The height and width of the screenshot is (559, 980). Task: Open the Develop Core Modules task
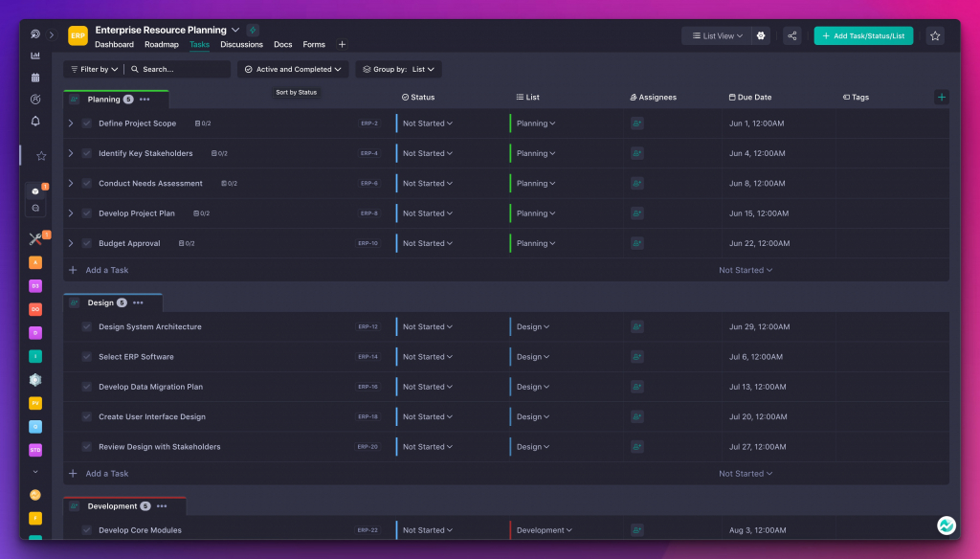[140, 529]
